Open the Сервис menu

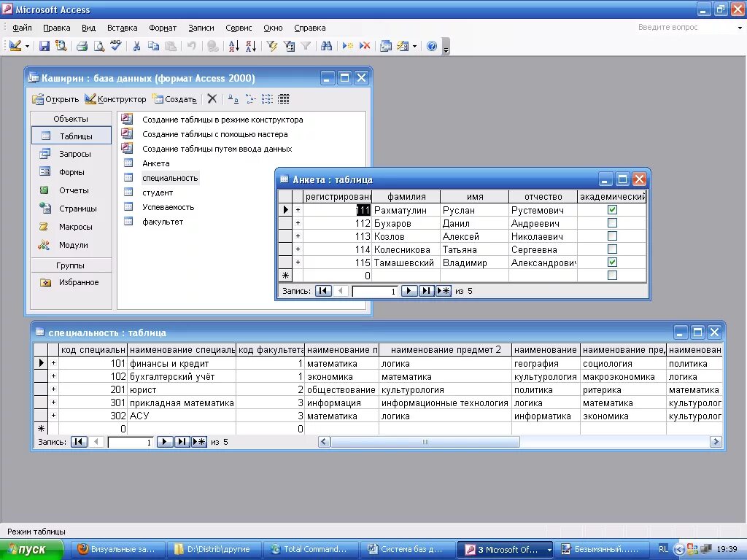coord(239,28)
